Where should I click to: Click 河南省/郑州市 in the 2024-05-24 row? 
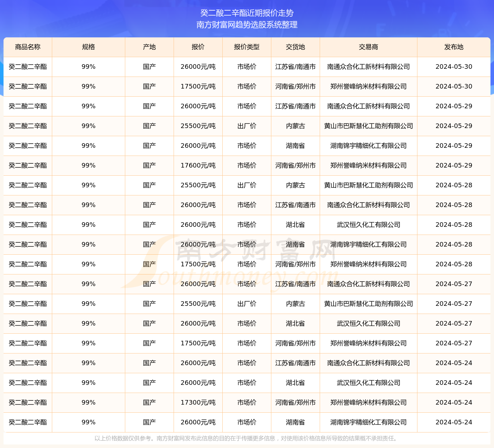pos(295,402)
